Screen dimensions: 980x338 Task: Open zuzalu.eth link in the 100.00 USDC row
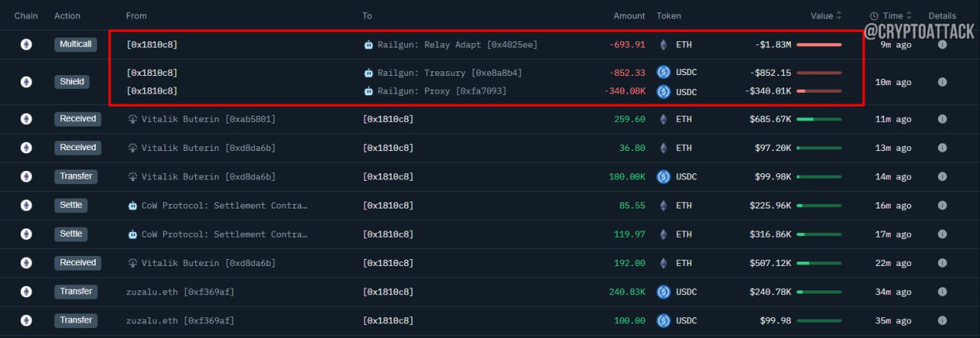coord(180,320)
